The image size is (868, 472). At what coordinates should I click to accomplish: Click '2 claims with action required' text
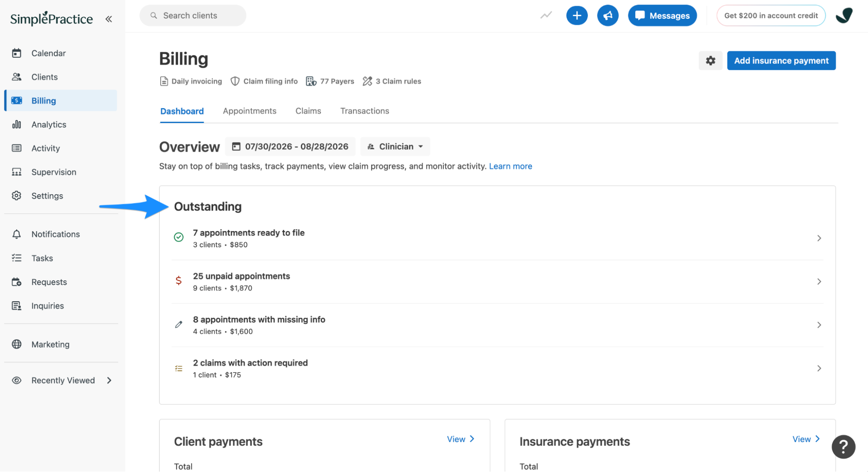[251, 363]
